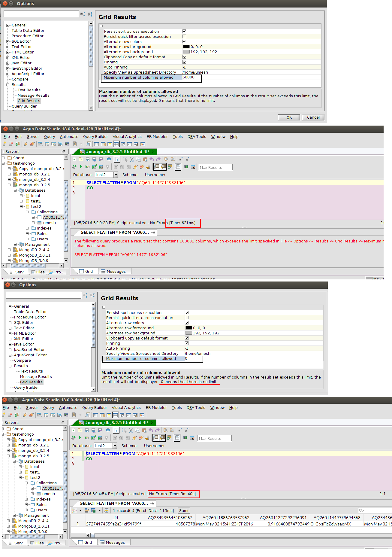
Task: Enable Persist quick filter in 50000-limit Options dialog
Action: coord(184,36)
